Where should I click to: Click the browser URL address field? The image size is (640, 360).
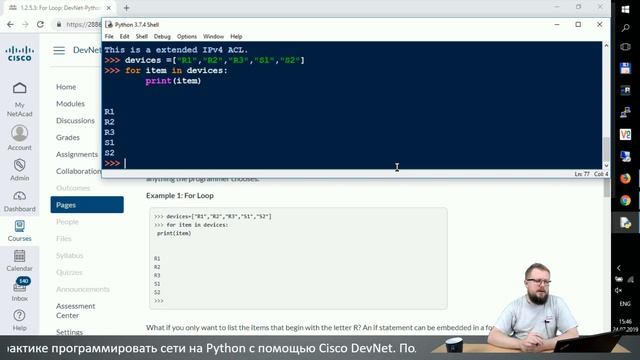(x=84, y=24)
